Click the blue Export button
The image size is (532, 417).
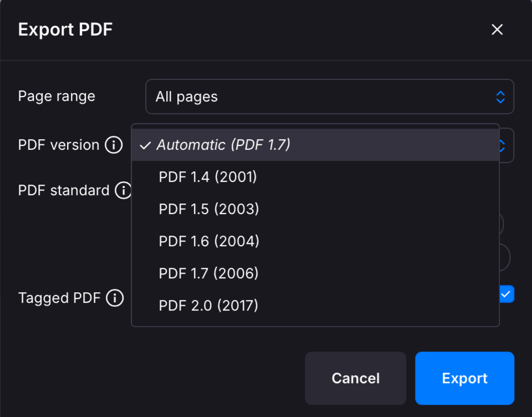click(x=464, y=378)
